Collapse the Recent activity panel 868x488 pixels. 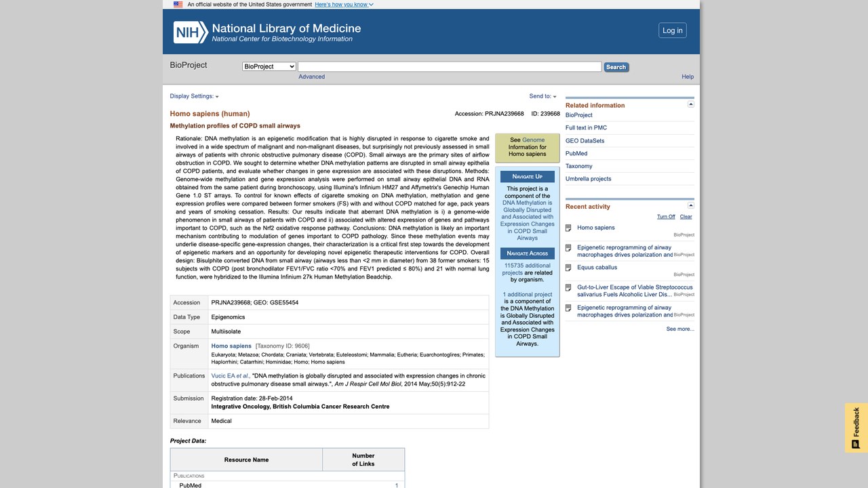point(691,205)
